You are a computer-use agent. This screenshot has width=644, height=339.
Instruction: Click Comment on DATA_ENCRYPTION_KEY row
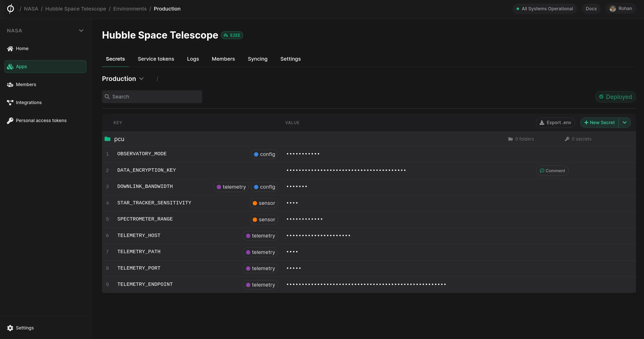pos(552,171)
